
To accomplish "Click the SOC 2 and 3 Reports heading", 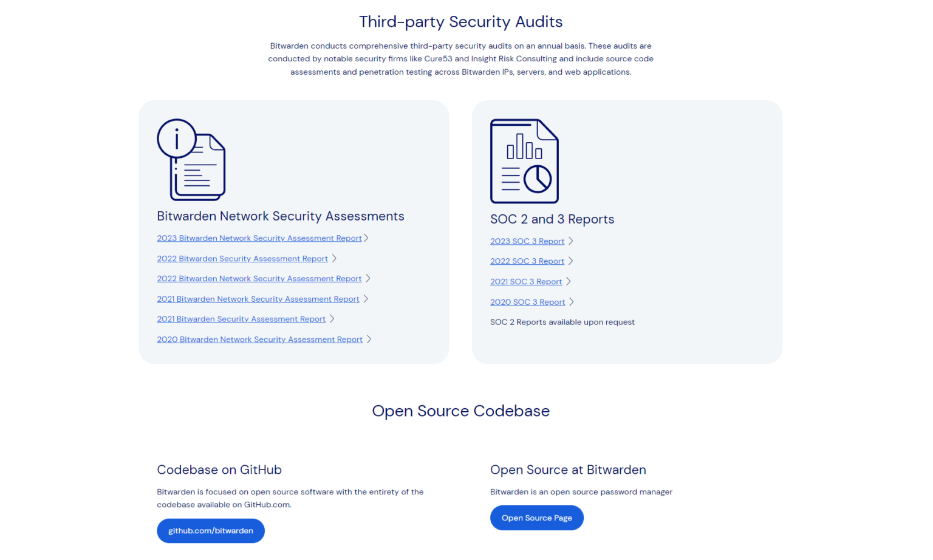I will coord(552,219).
